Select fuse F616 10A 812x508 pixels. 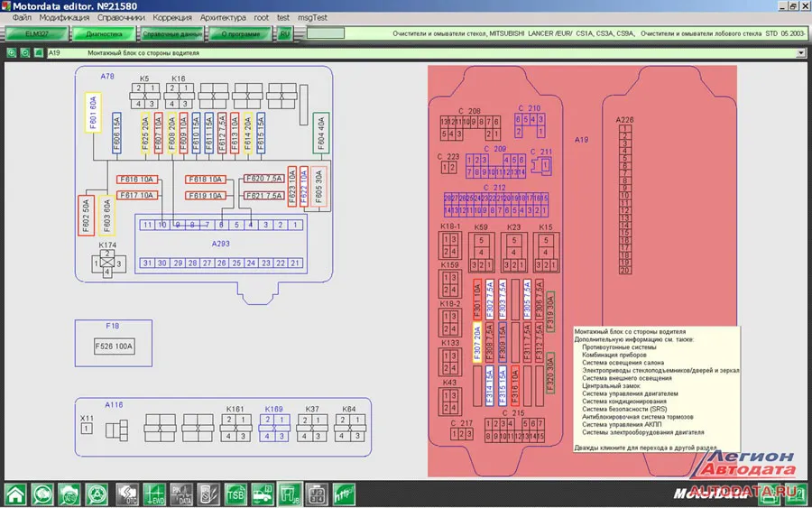[x=137, y=180]
